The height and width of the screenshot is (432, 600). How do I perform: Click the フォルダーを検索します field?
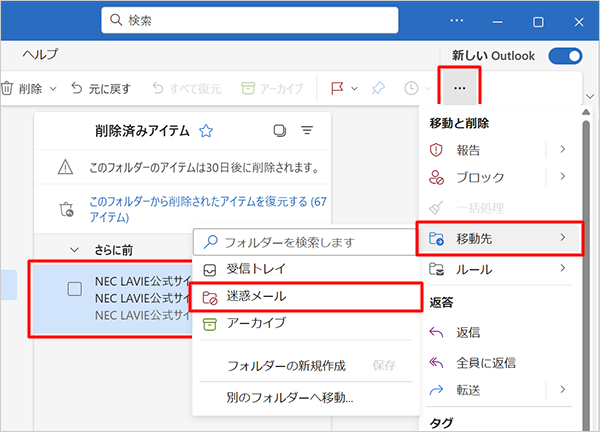coord(305,242)
